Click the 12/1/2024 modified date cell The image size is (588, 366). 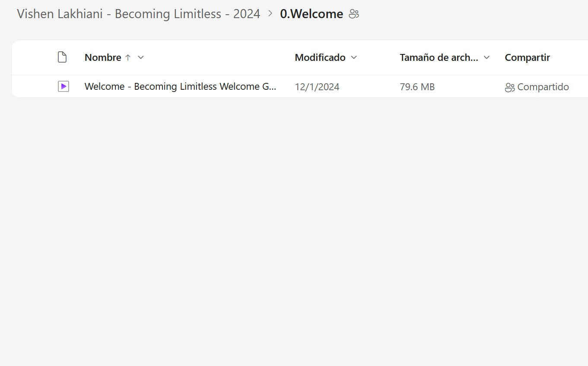coord(317,87)
